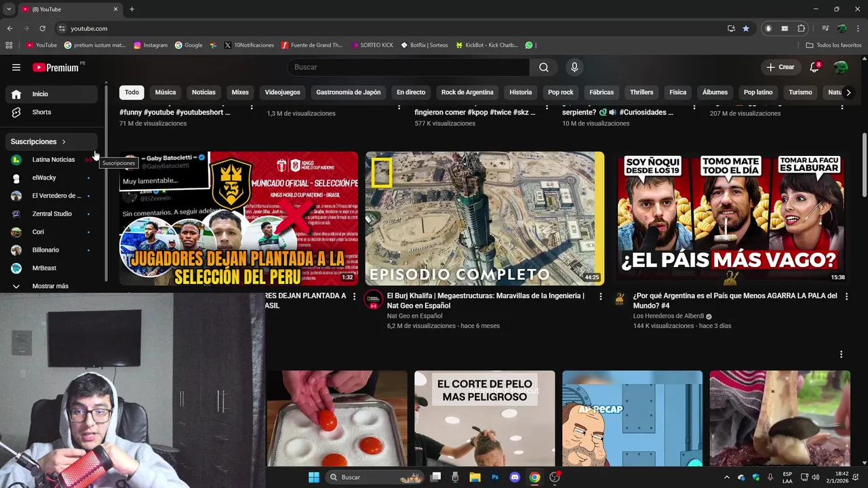
Task: Open the Shorts shelf three-dot menu
Action: pyautogui.click(x=841, y=354)
